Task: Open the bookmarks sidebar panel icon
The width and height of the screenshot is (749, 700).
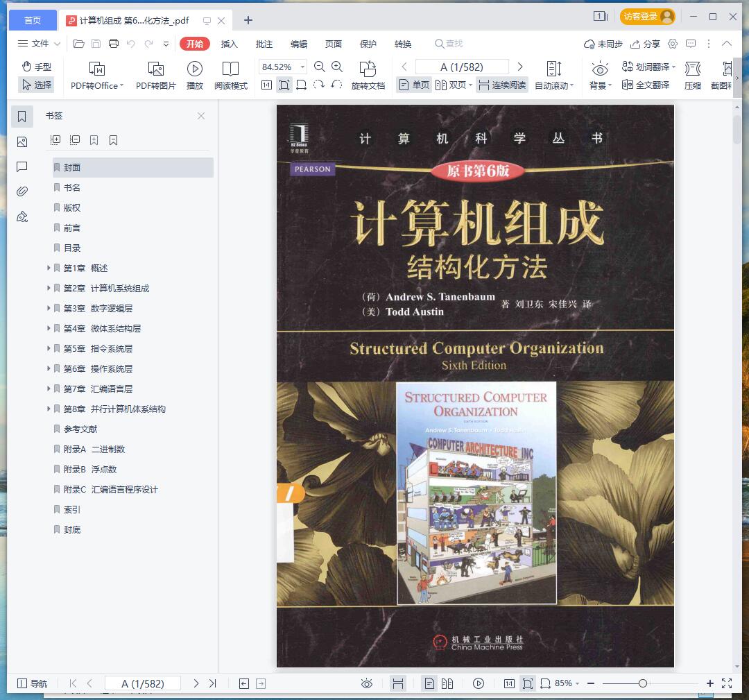Action: tap(22, 117)
